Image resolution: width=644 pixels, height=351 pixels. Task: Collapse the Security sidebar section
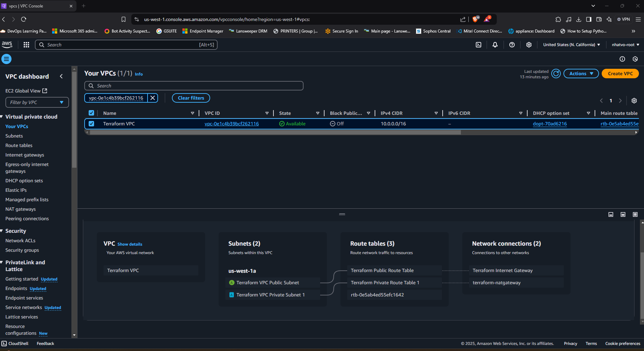pyautogui.click(x=2, y=231)
